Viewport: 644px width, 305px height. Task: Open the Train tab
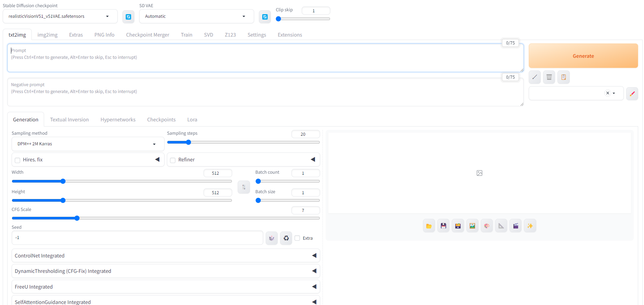pyautogui.click(x=187, y=35)
